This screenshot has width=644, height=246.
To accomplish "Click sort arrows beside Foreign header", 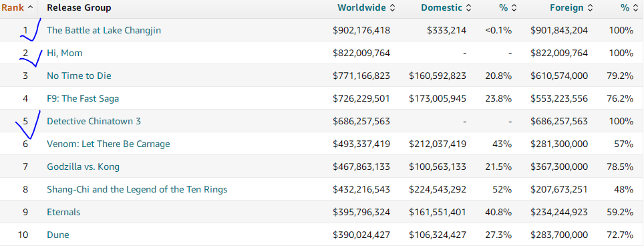I will (x=590, y=8).
